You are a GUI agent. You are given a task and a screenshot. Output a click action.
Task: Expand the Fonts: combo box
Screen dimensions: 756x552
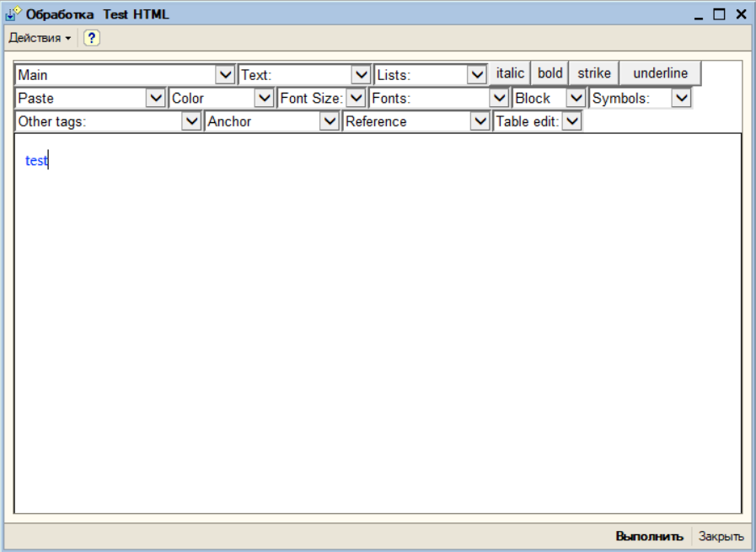439,98
